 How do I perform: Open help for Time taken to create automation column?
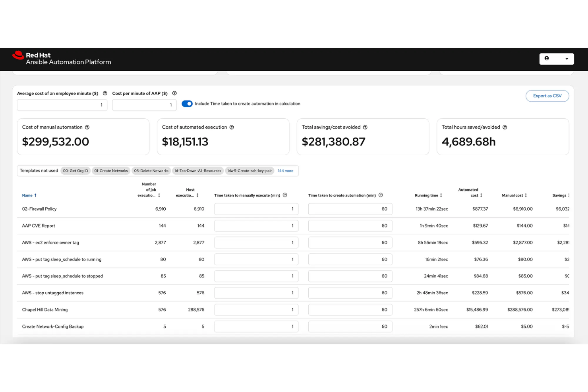pyautogui.click(x=381, y=195)
